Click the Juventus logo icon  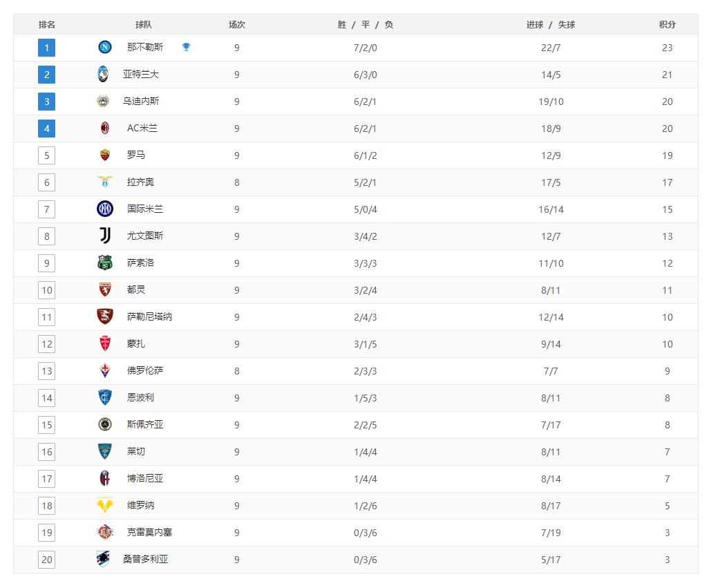tap(105, 236)
